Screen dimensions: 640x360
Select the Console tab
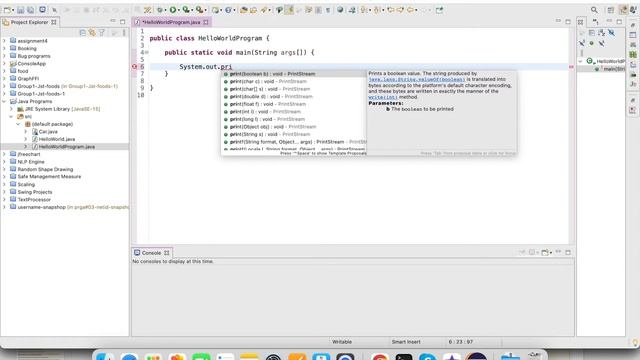click(151, 253)
